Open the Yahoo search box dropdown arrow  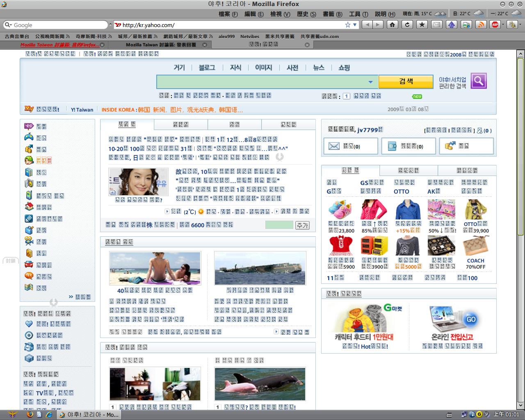[370, 82]
